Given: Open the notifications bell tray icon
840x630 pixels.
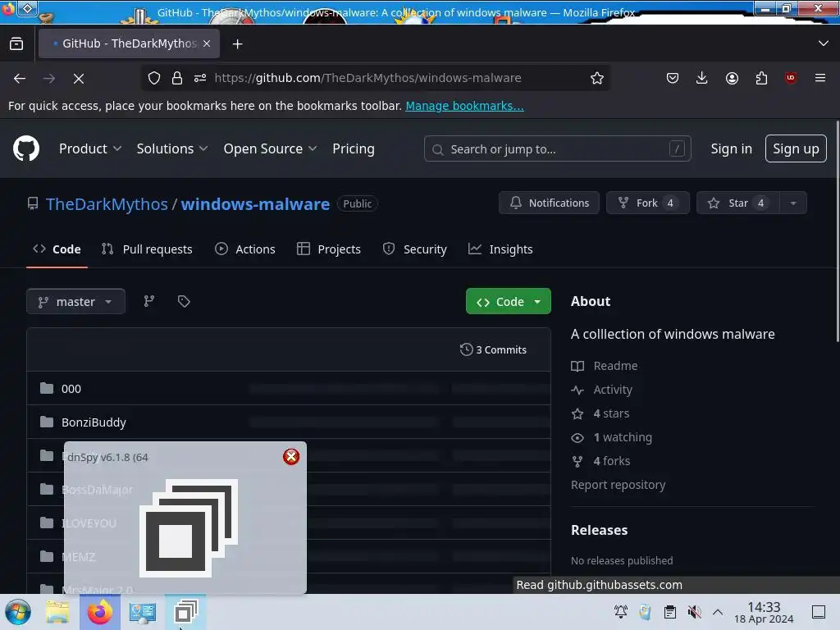Looking at the screenshot, I should click(x=621, y=612).
